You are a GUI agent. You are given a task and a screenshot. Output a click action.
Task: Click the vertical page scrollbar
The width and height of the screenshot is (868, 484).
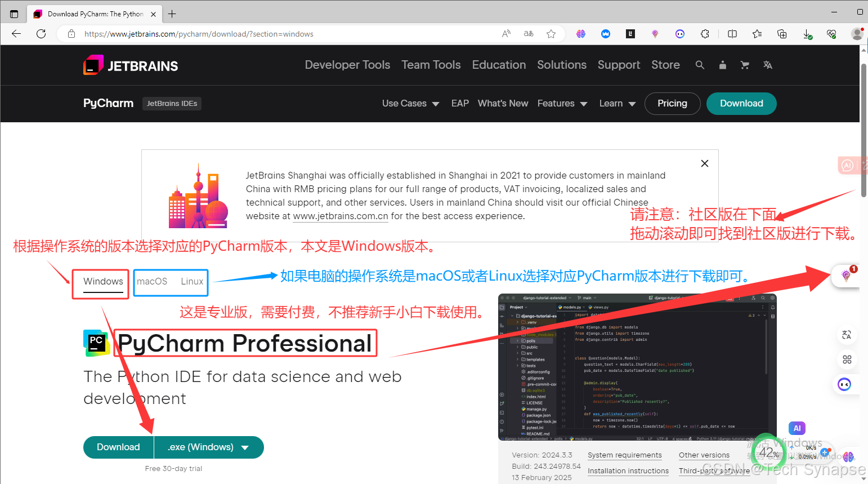[863, 130]
